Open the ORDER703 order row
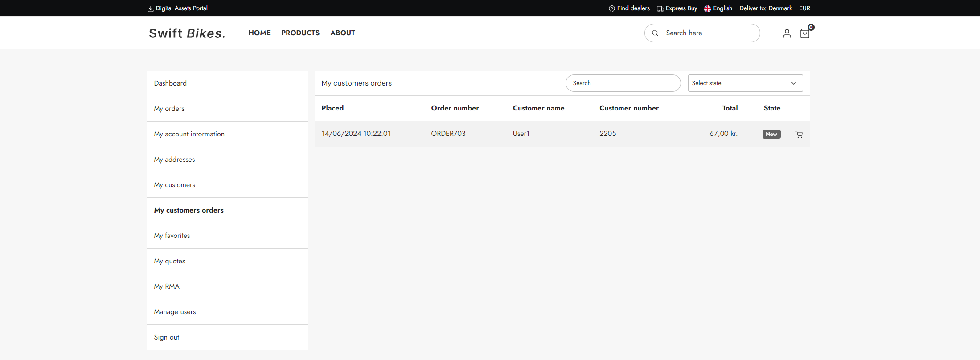Viewport: 980px width, 360px height. click(x=448, y=134)
